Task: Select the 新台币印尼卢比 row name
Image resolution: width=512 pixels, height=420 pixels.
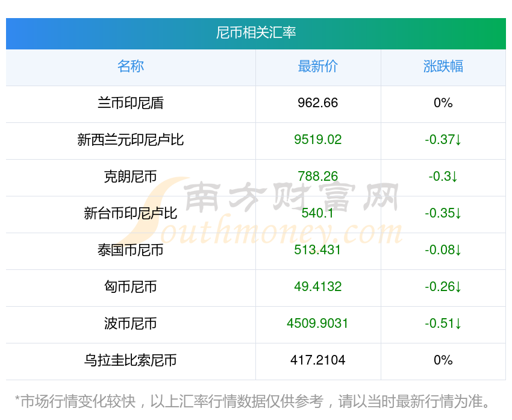Action: pyautogui.click(x=131, y=213)
